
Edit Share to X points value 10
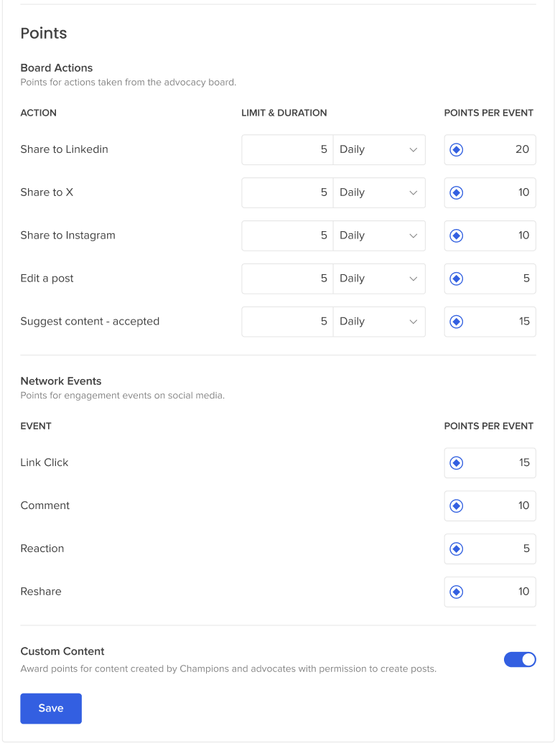click(490, 193)
